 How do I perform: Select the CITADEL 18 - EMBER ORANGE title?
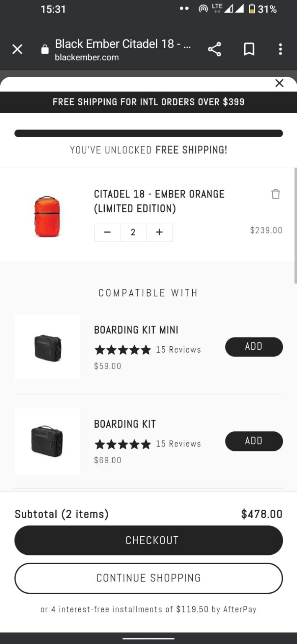pyautogui.click(x=159, y=194)
